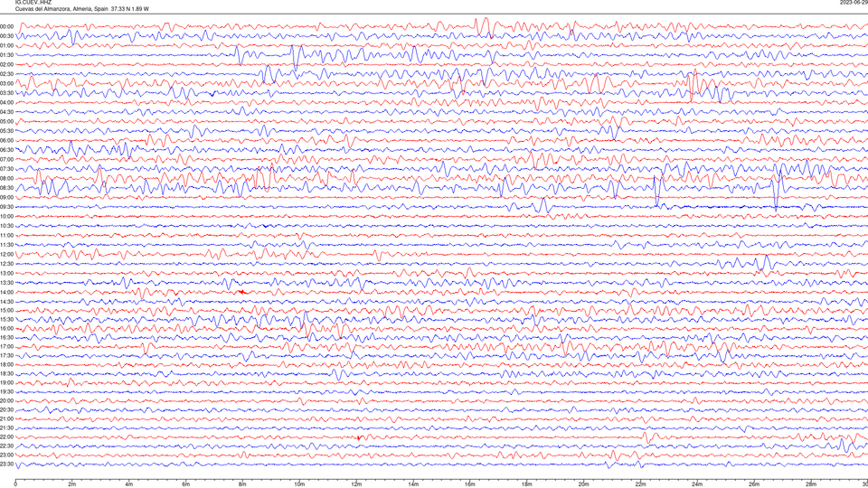Click the 28m mark on the minute axis

810,484
